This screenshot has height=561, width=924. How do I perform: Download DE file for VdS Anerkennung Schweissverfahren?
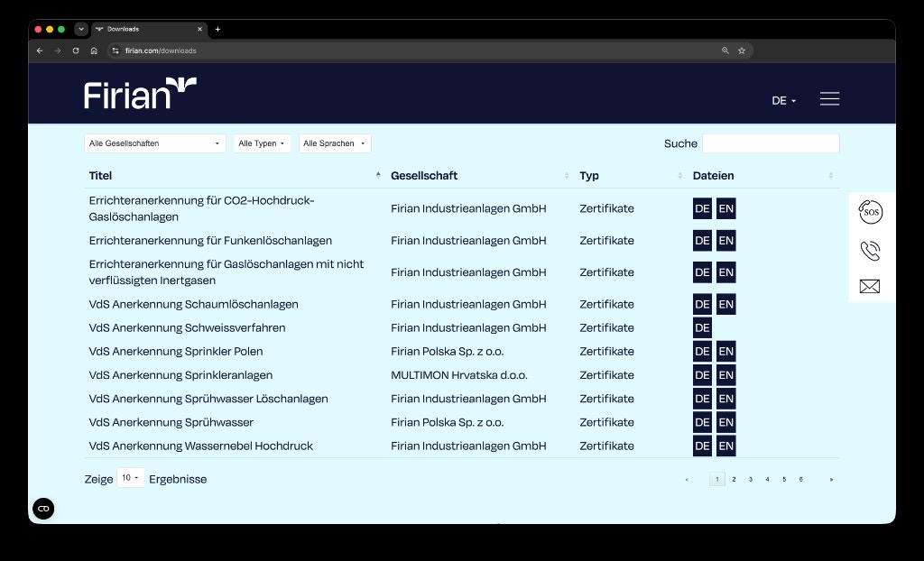(702, 327)
